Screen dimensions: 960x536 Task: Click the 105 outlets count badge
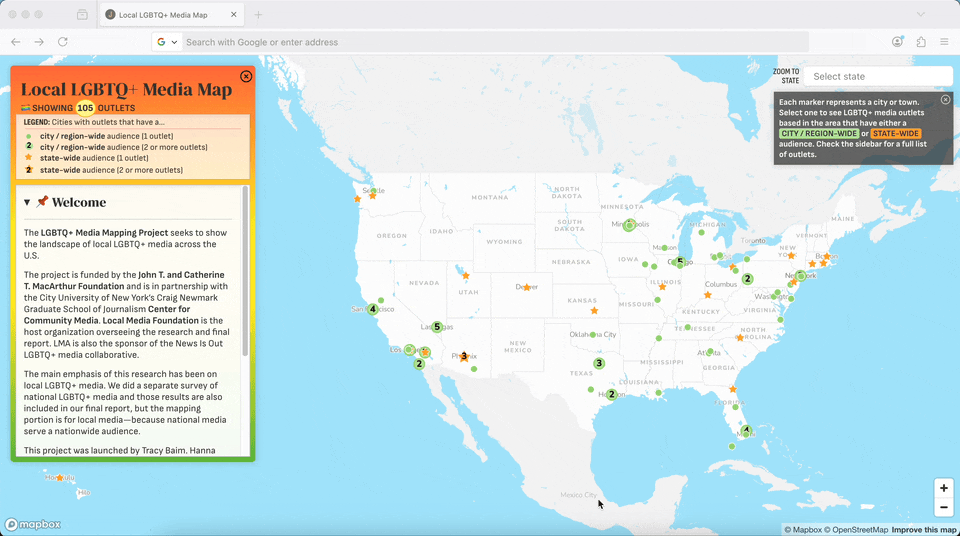pos(85,108)
